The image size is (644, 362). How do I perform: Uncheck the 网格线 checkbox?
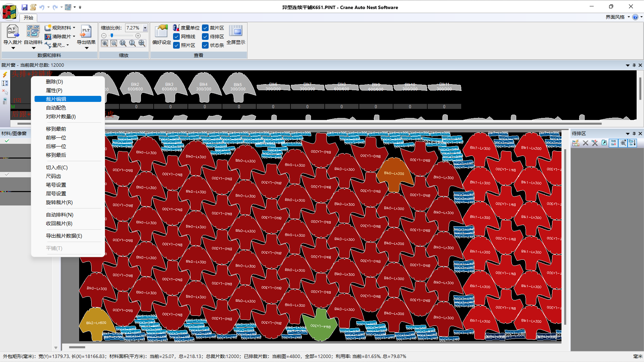pyautogui.click(x=176, y=37)
